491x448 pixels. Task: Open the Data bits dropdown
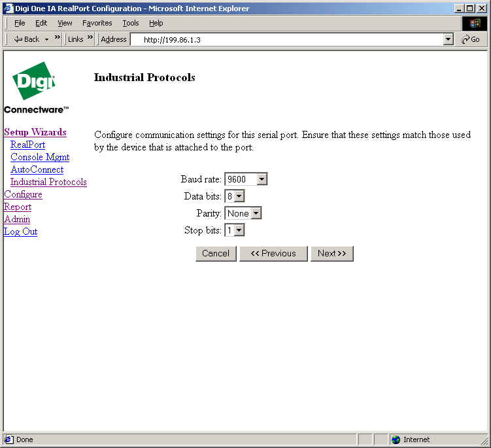coord(239,196)
